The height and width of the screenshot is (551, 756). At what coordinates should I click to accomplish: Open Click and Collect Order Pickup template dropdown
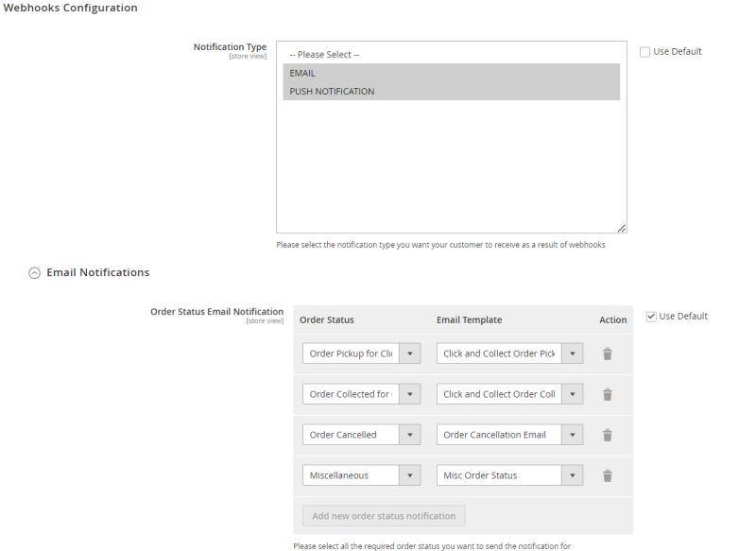(509, 353)
